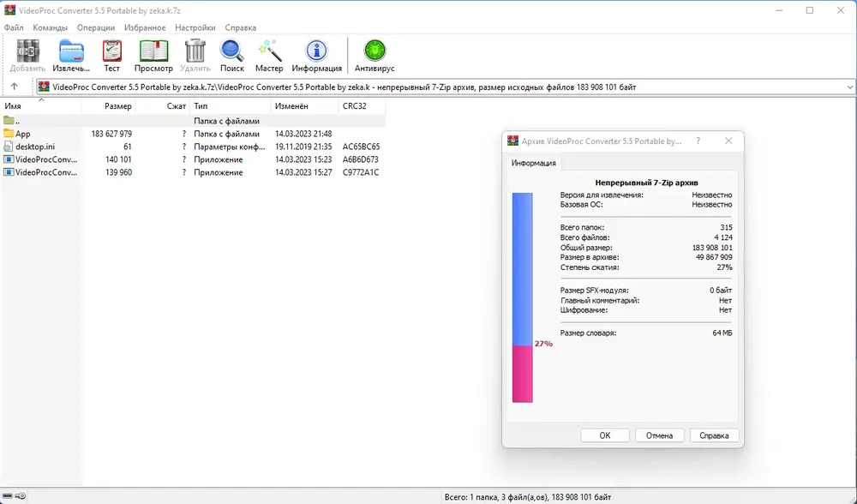Confirm with the OK button
Viewport: 857px width, 504px height.
coord(605,435)
